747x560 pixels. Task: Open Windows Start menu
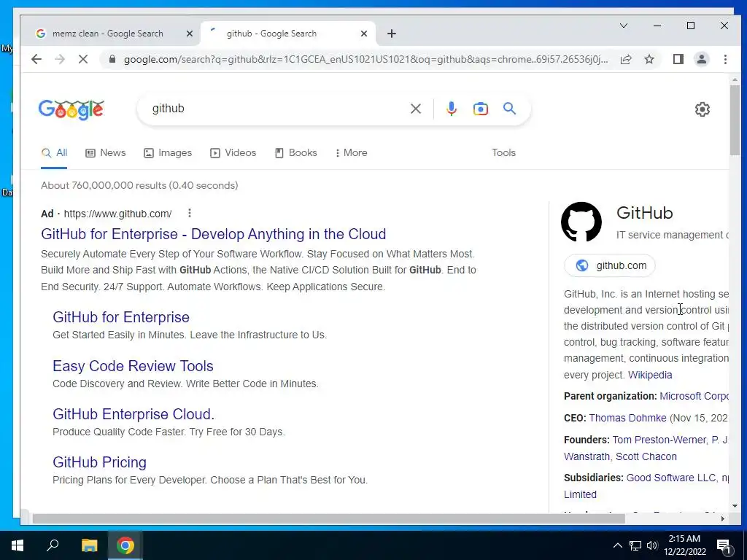click(x=18, y=545)
